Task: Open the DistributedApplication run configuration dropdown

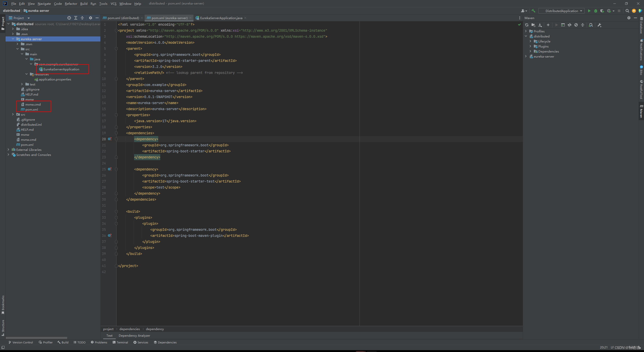Action: tap(561, 11)
